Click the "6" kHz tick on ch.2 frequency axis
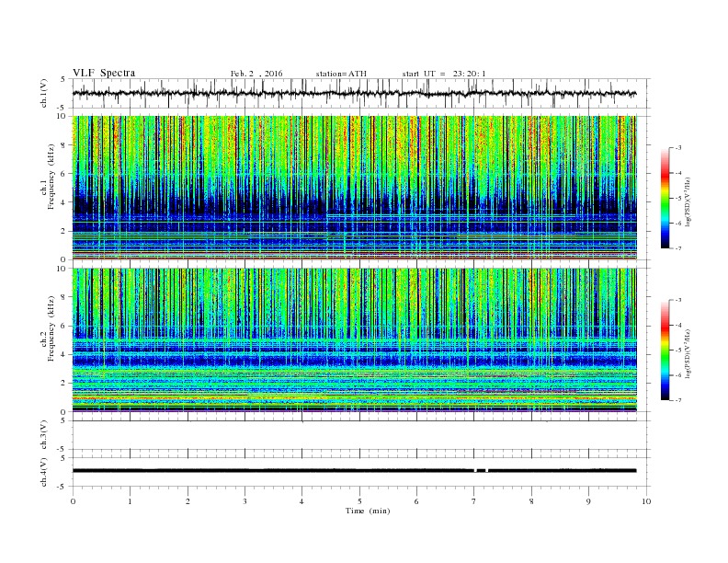Image resolution: width=728 pixels, height=563 pixels. (x=64, y=326)
